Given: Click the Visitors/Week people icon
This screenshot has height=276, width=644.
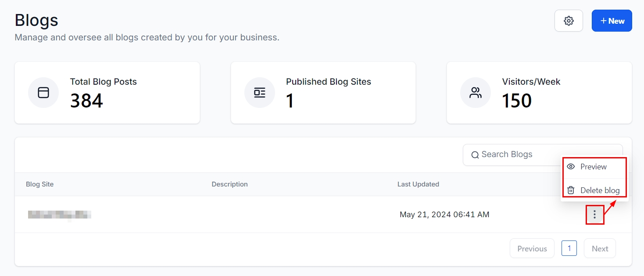Looking at the screenshot, I should (476, 93).
